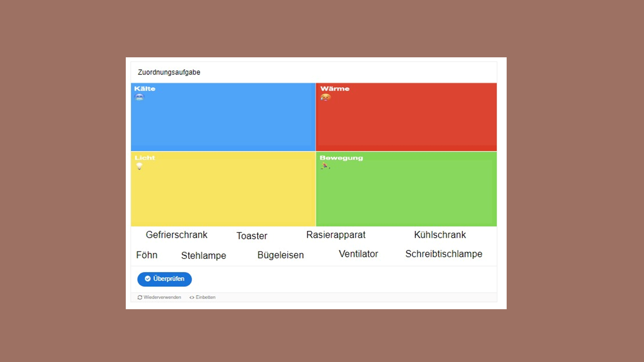
Task: Select the green Bewegung drop zone
Action: click(x=406, y=194)
